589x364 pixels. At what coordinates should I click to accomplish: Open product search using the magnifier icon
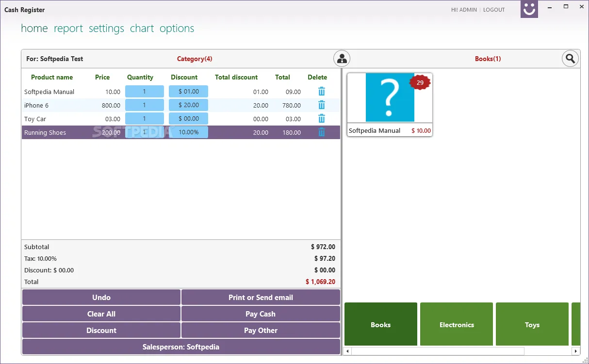(570, 58)
